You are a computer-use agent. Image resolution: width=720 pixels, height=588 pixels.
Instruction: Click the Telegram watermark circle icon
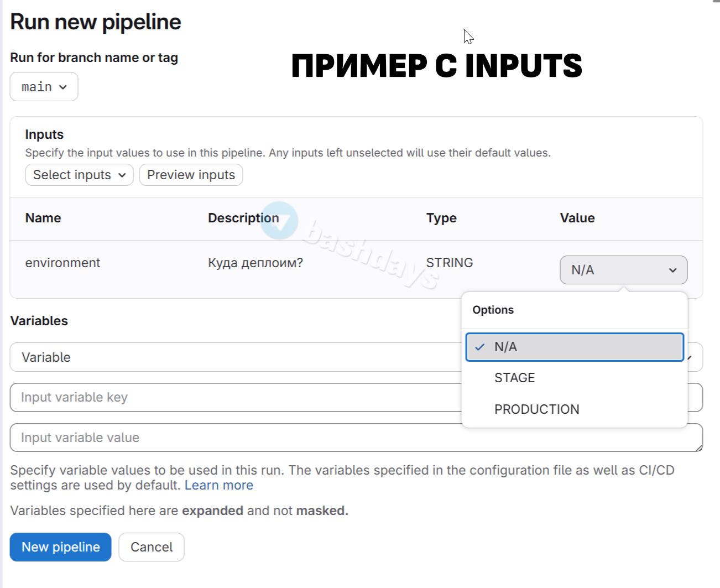(279, 220)
